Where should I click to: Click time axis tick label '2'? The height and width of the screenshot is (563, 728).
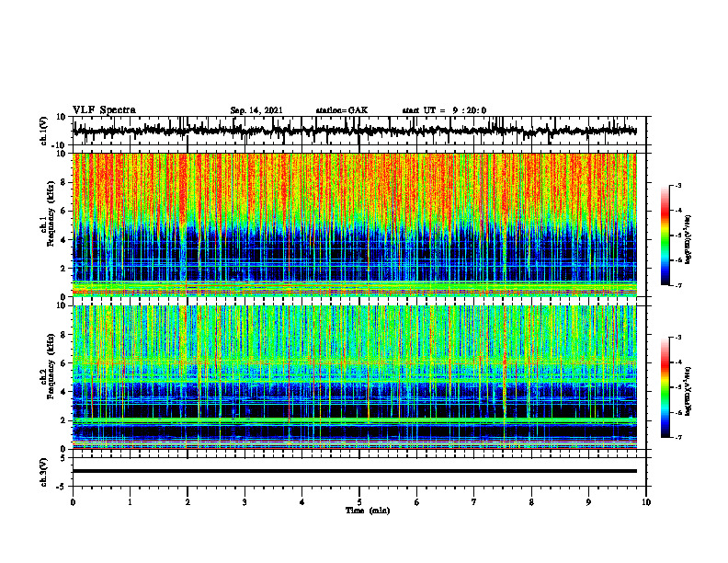188,502
